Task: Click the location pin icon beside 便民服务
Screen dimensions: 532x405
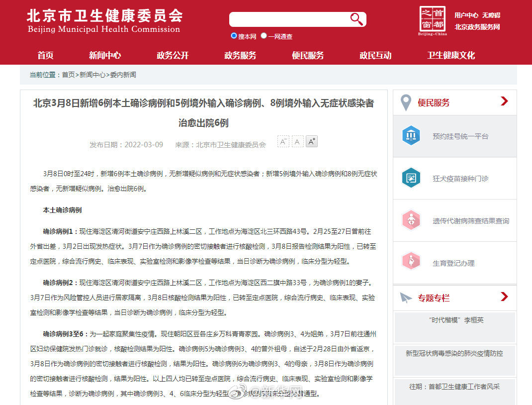Action: (406, 102)
